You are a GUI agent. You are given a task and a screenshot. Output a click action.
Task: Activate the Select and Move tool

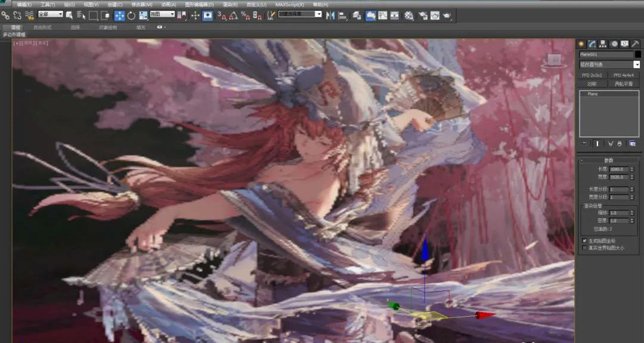point(119,16)
